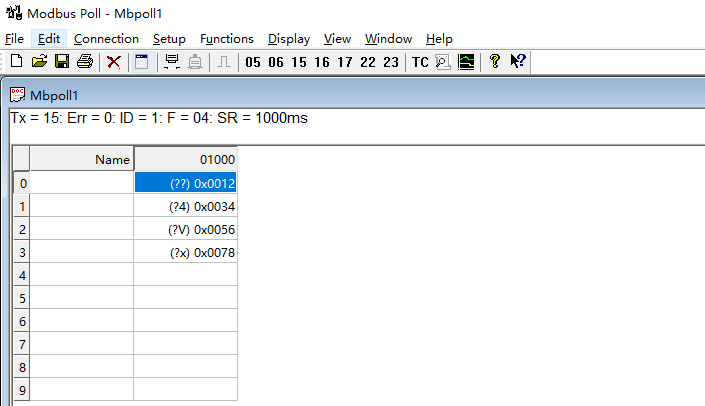Click row header number 0

coord(22,183)
